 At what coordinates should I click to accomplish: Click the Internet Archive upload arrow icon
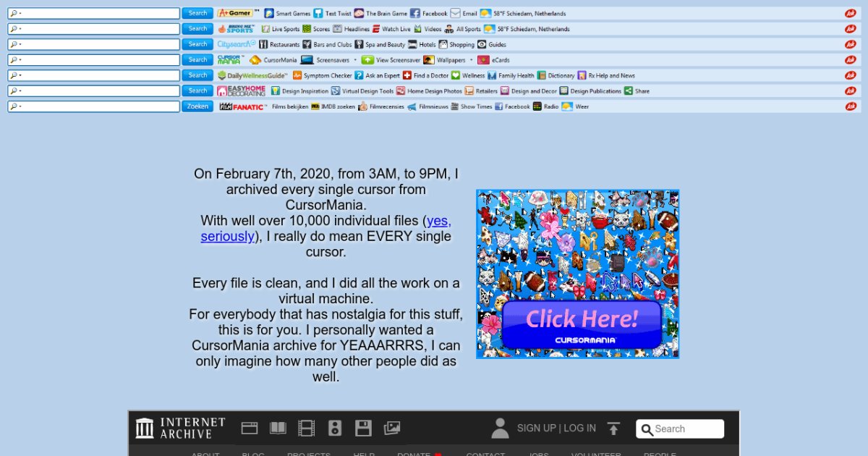[x=613, y=428]
